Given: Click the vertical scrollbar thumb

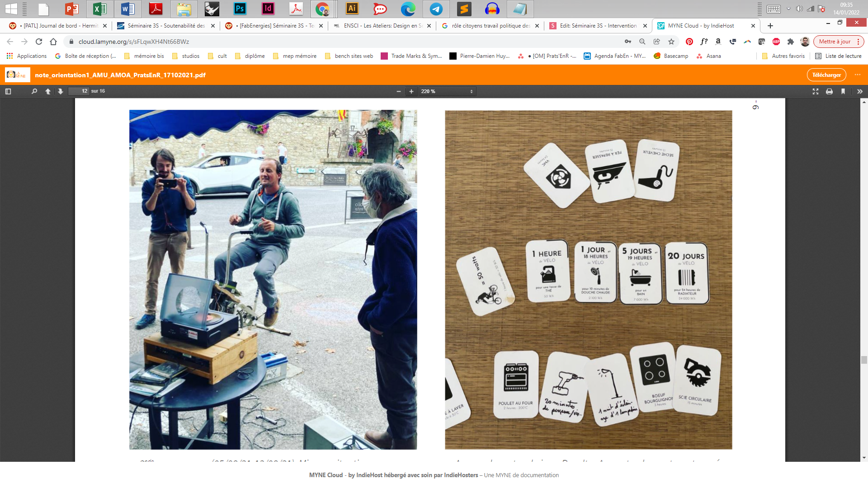Looking at the screenshot, I should click(x=864, y=360).
